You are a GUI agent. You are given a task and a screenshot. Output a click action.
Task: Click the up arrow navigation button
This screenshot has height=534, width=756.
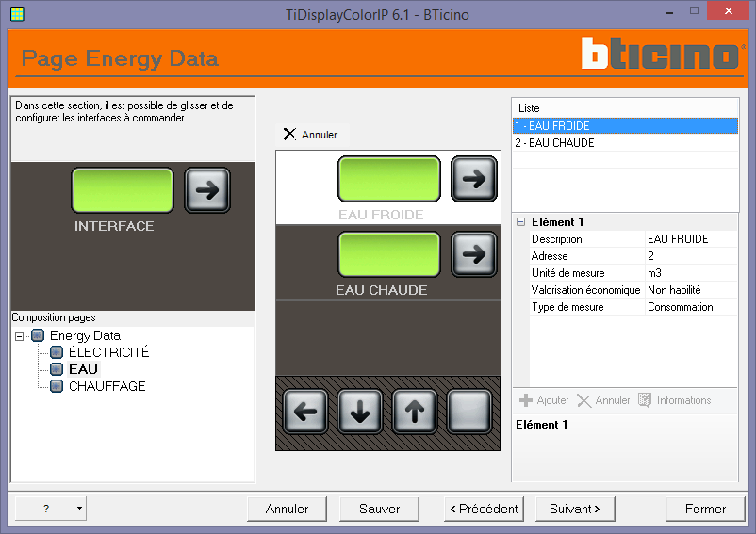415,412
